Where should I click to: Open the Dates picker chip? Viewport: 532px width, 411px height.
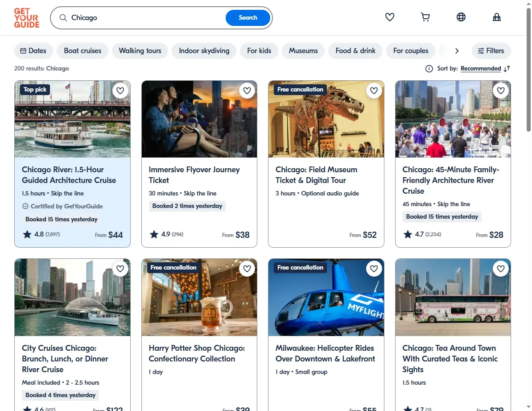coord(33,50)
